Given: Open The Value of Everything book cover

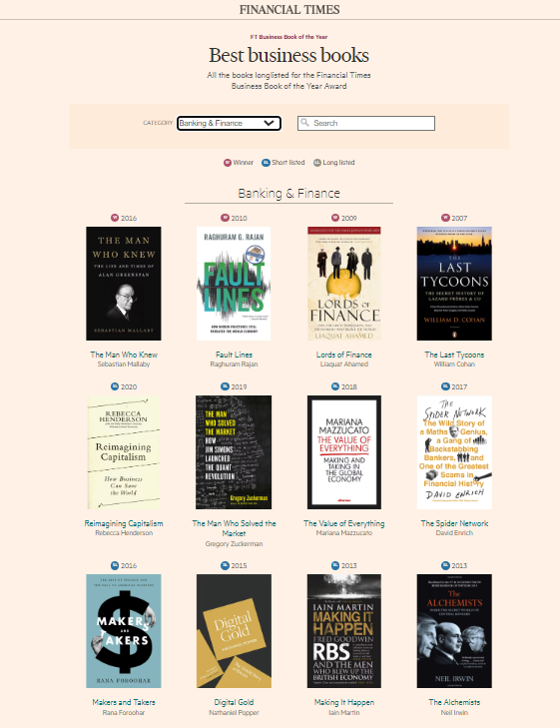Looking at the screenshot, I should pos(344,452).
